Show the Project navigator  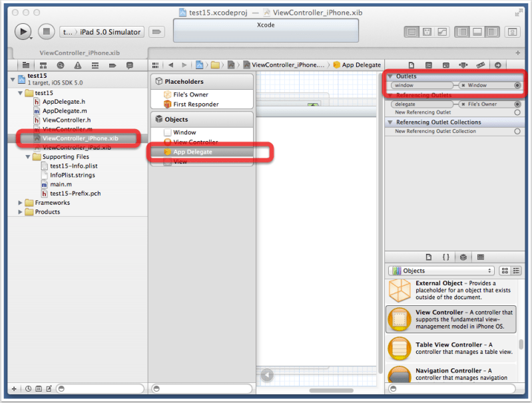[26, 65]
